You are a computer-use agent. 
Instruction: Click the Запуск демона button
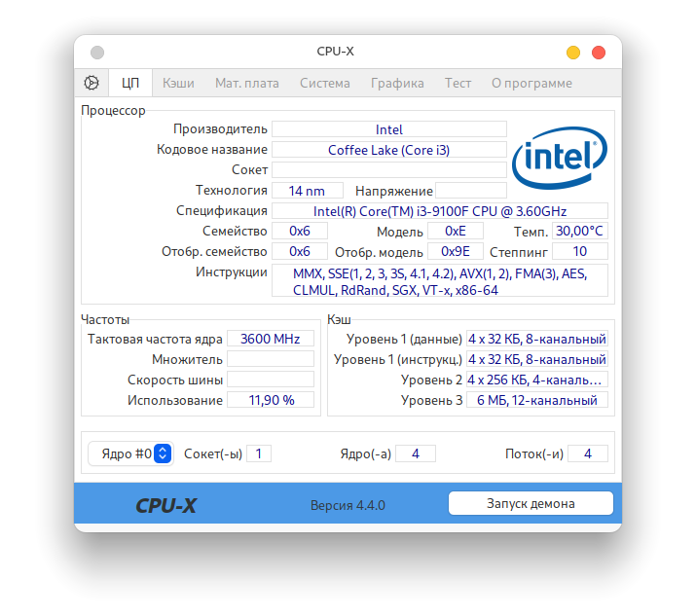tap(531, 503)
